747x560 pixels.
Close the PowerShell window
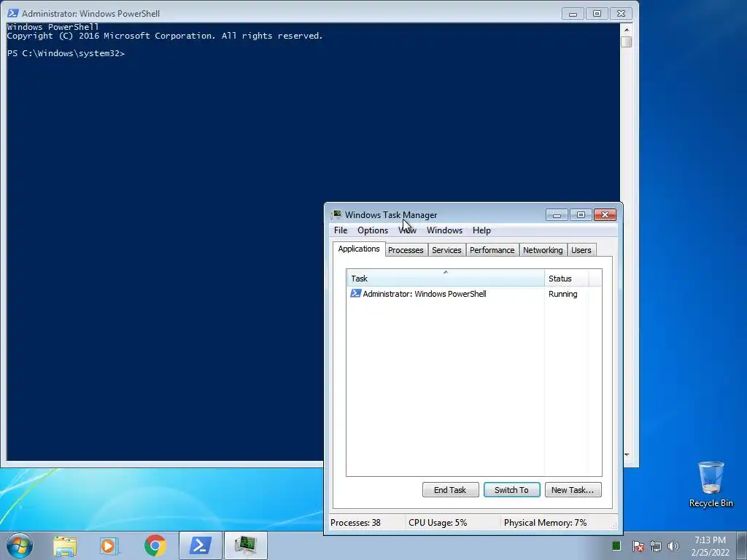point(621,14)
